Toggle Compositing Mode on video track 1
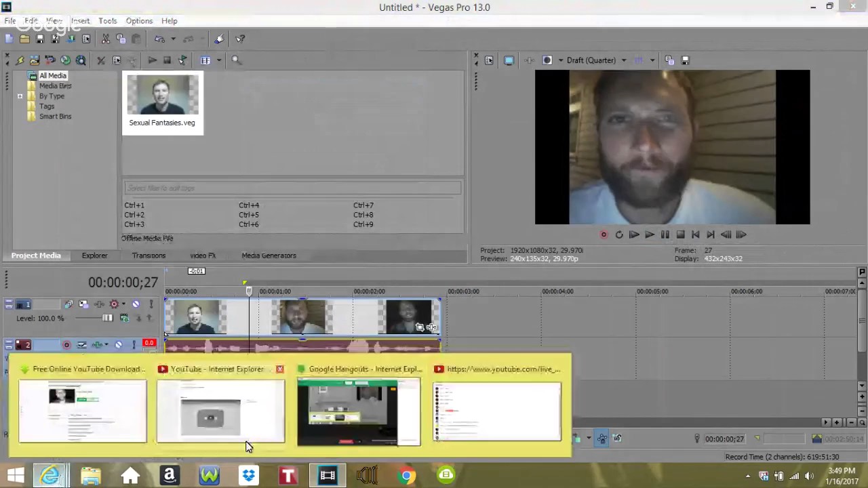Screen dimensions: 868x488 tap(124, 318)
